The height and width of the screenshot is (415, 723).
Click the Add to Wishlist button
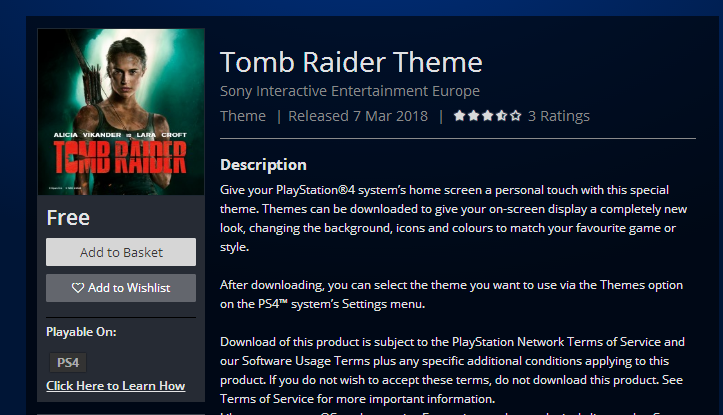point(121,288)
